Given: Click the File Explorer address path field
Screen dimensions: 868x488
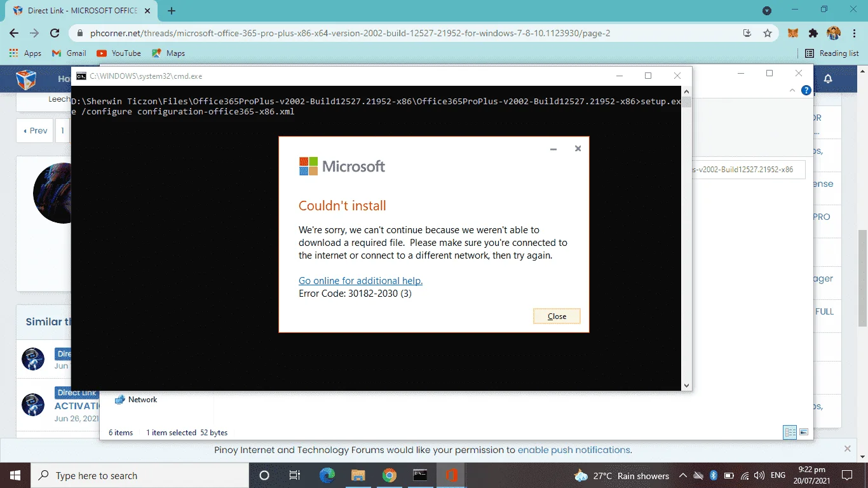Looking at the screenshot, I should [749, 170].
